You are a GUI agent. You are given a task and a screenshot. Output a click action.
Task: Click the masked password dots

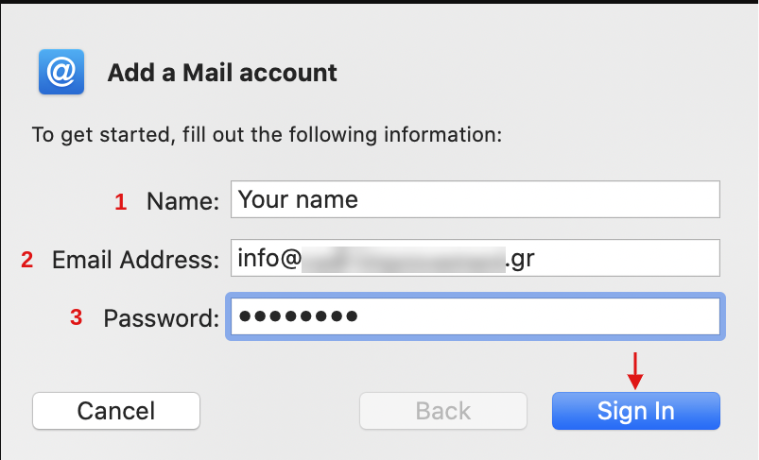[298, 317]
